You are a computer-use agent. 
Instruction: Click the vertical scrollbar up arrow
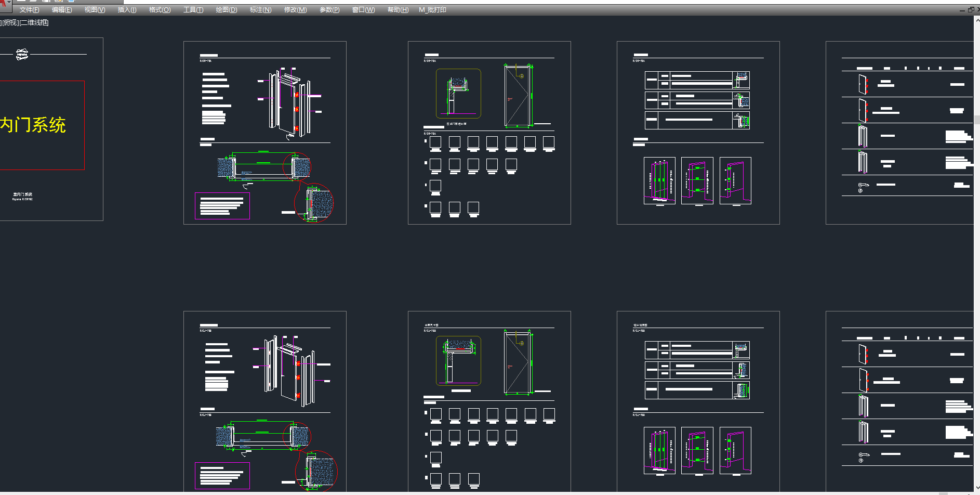(977, 20)
